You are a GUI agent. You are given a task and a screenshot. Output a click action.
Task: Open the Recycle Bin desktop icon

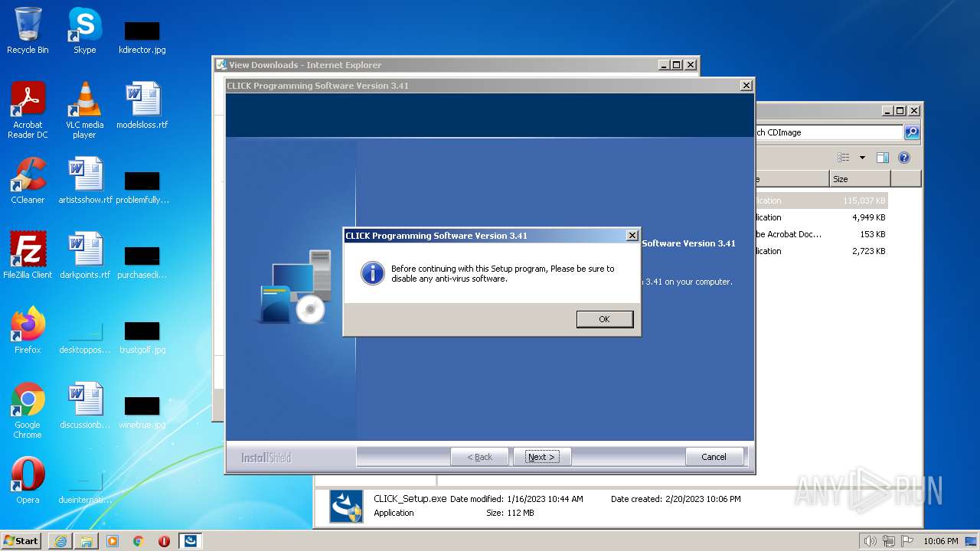(x=28, y=31)
